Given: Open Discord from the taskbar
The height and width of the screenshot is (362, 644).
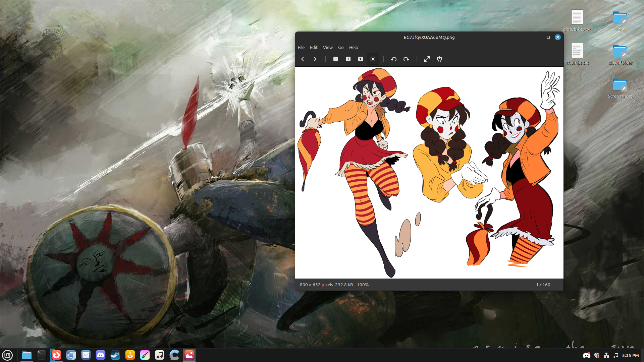Looking at the screenshot, I should 101,355.
